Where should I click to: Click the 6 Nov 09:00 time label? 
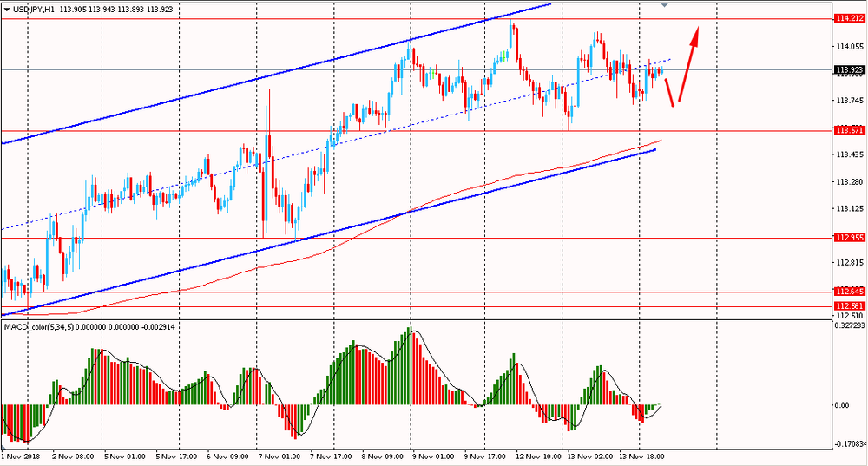pos(227,456)
